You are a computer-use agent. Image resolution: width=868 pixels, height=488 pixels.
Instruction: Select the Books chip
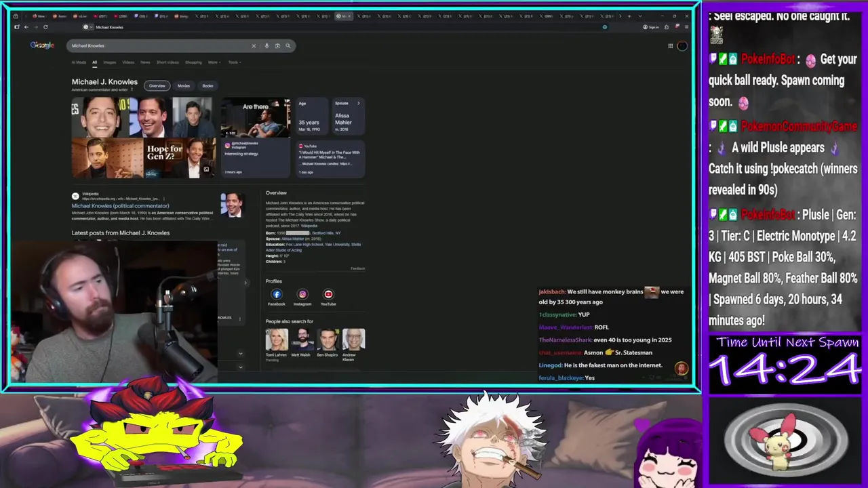208,86
